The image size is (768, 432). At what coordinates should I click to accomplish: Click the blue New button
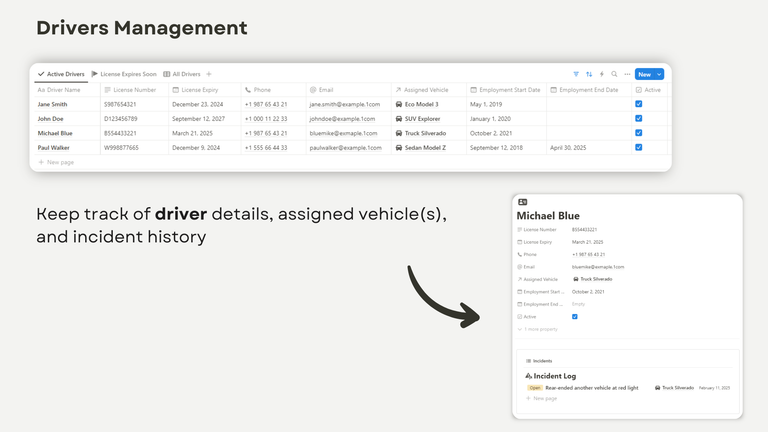pos(645,74)
